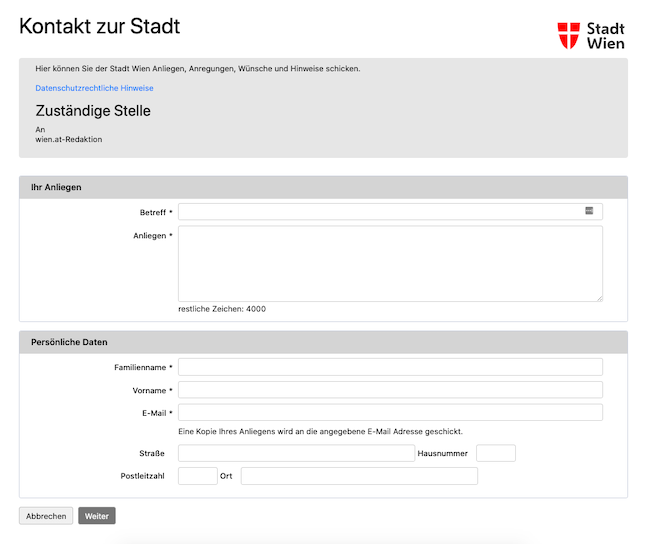Image resolution: width=650 pixels, height=544 pixels.
Task: Focus the E-Mail input field
Action: 390,413
